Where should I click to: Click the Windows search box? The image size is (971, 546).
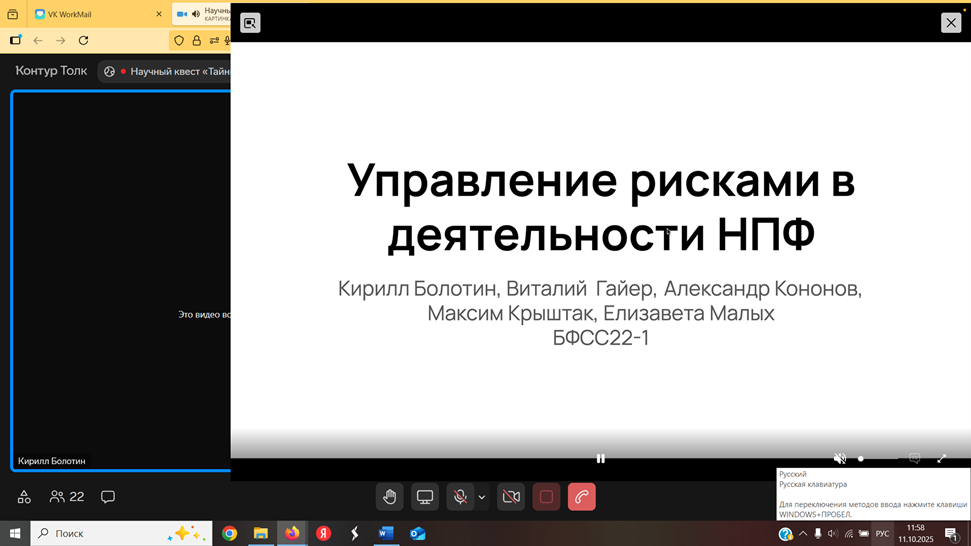pos(110,534)
